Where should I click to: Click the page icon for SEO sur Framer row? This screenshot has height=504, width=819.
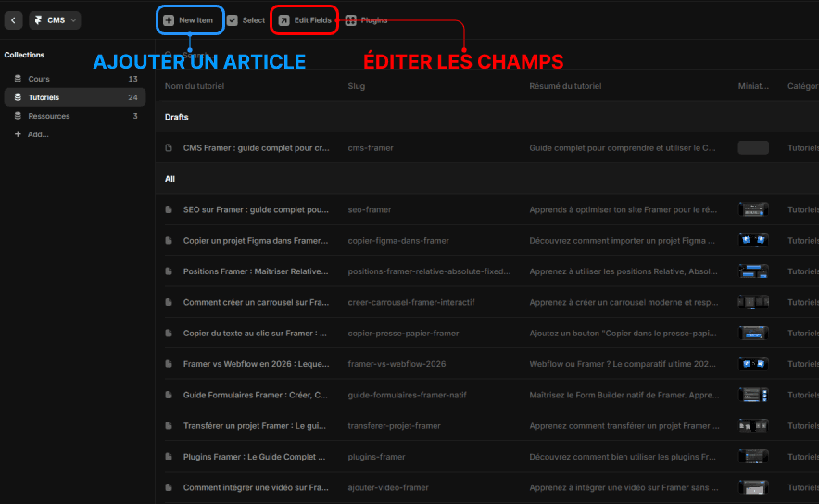click(169, 209)
